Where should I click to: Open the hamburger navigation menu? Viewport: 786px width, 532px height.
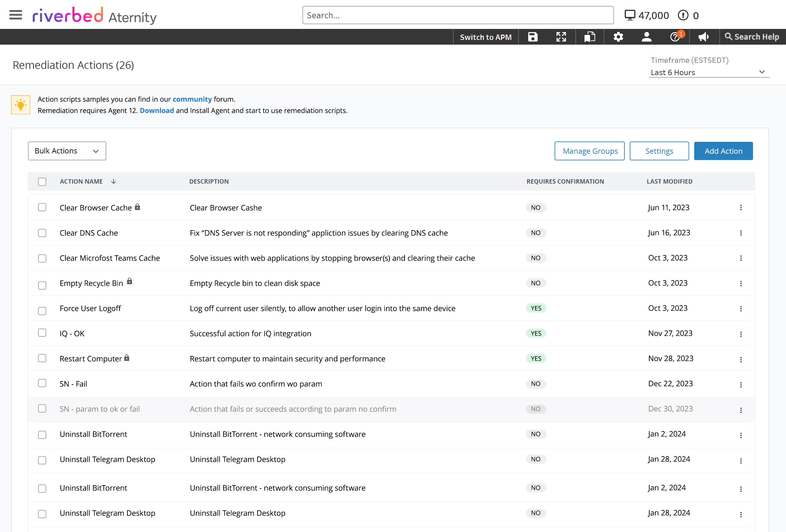point(15,15)
